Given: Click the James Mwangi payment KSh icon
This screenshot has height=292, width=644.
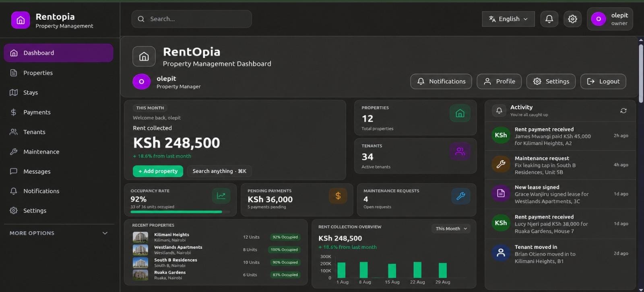Looking at the screenshot, I should tap(501, 135).
